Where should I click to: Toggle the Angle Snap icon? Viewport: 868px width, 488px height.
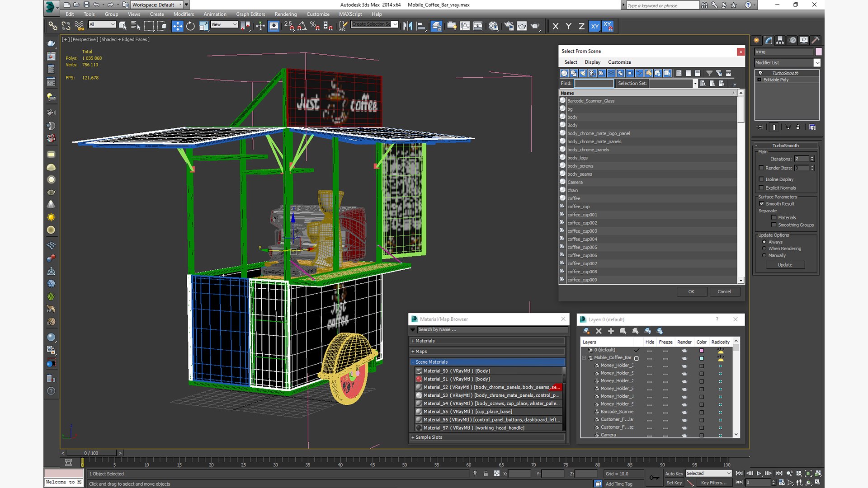302,26
